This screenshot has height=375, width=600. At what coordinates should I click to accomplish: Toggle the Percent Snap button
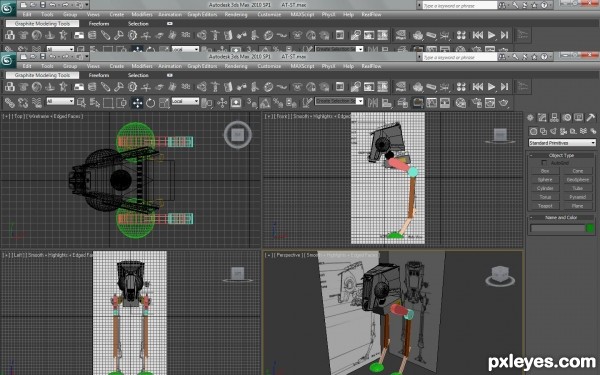point(278,103)
